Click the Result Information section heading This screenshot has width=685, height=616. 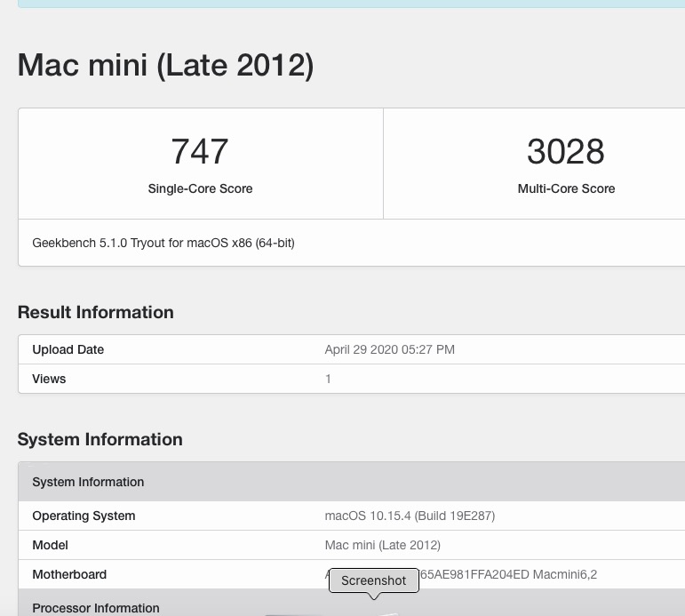(96, 312)
